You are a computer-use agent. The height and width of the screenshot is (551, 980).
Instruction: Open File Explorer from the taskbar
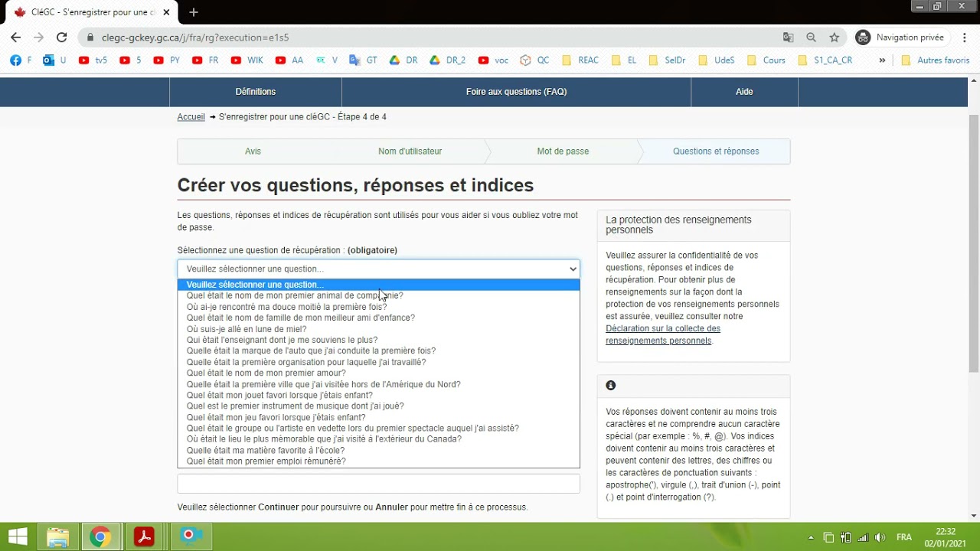point(58,536)
